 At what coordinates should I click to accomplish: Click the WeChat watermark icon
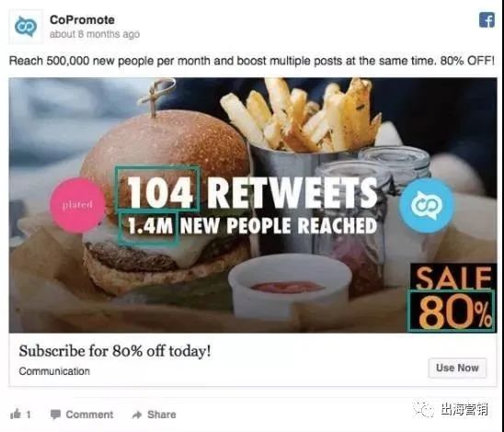424,409
